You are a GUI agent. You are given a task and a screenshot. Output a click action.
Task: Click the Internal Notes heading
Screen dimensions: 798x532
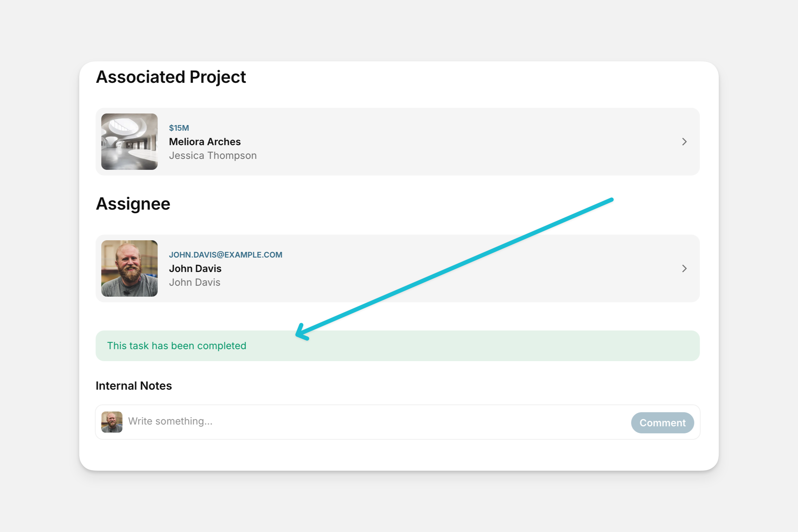point(134,386)
